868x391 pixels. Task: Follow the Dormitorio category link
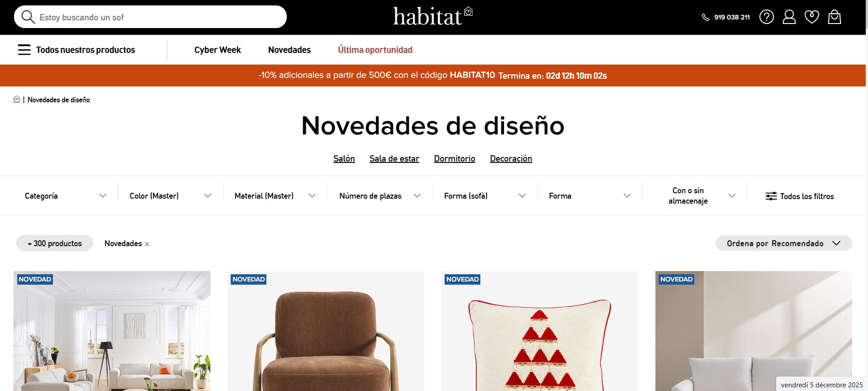[455, 158]
